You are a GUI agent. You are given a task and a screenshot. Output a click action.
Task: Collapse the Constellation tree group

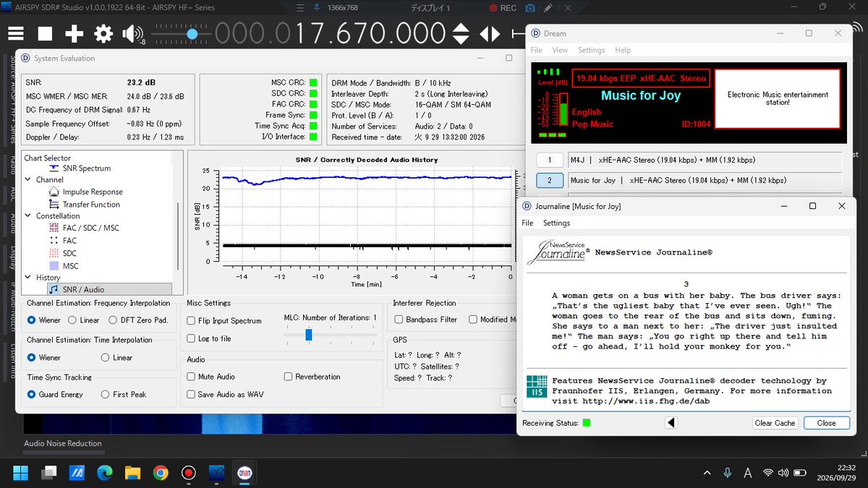click(x=28, y=215)
